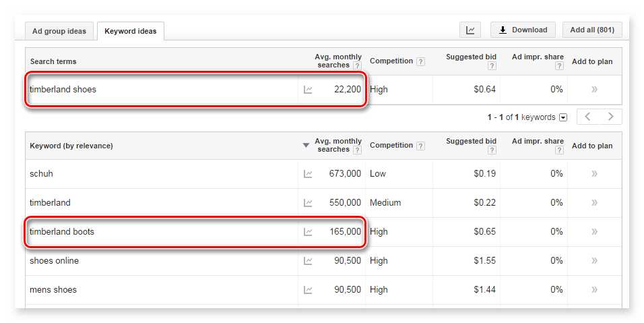
Task: Click the Add all (801) button
Action: (x=592, y=30)
